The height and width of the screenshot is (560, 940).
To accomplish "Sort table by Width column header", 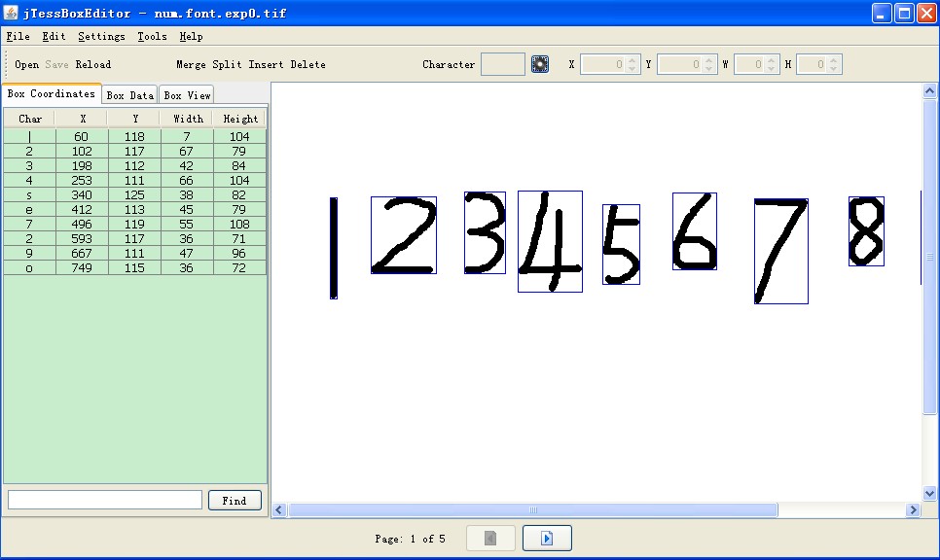I will [188, 119].
